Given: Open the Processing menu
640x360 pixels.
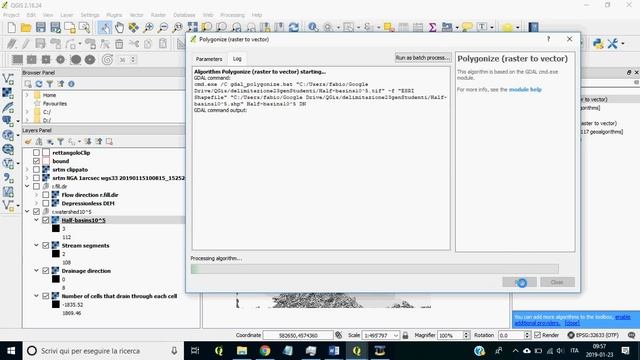Looking at the screenshot, I should tap(232, 15).
